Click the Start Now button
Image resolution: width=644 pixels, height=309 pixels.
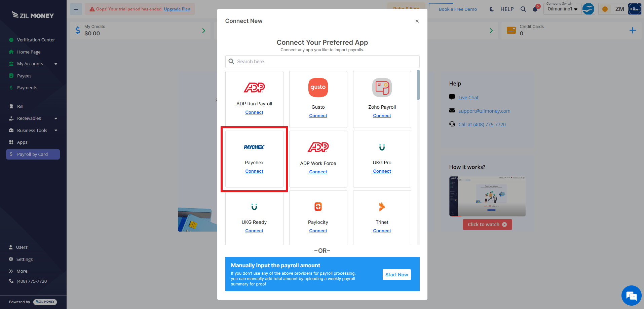click(x=396, y=275)
